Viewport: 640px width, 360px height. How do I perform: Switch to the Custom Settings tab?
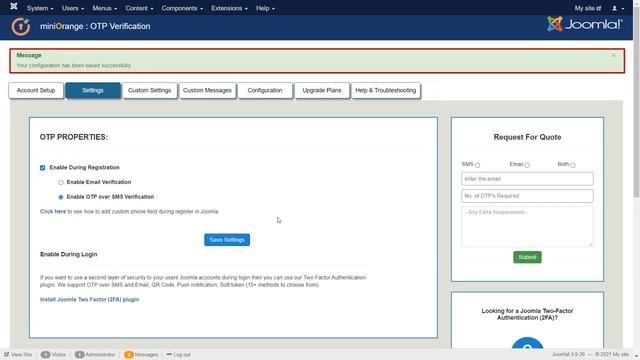[149, 91]
